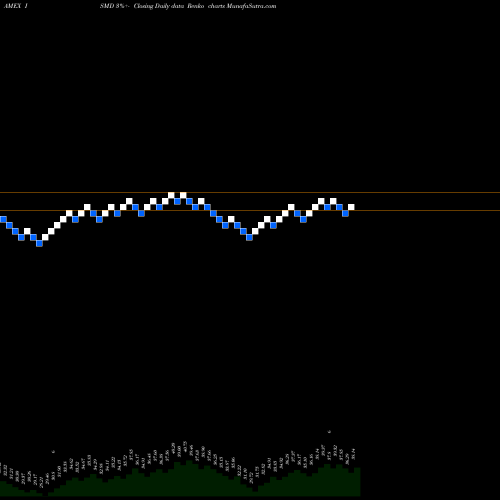Click the lower orange horizontal level line
Screen dimensions: 500x500
pyautogui.click(x=250, y=210)
